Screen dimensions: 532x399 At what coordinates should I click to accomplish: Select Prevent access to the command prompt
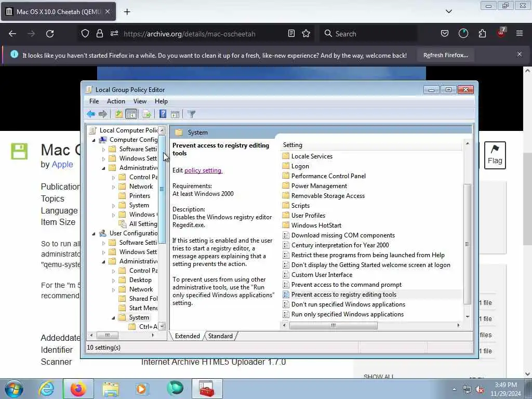click(347, 285)
